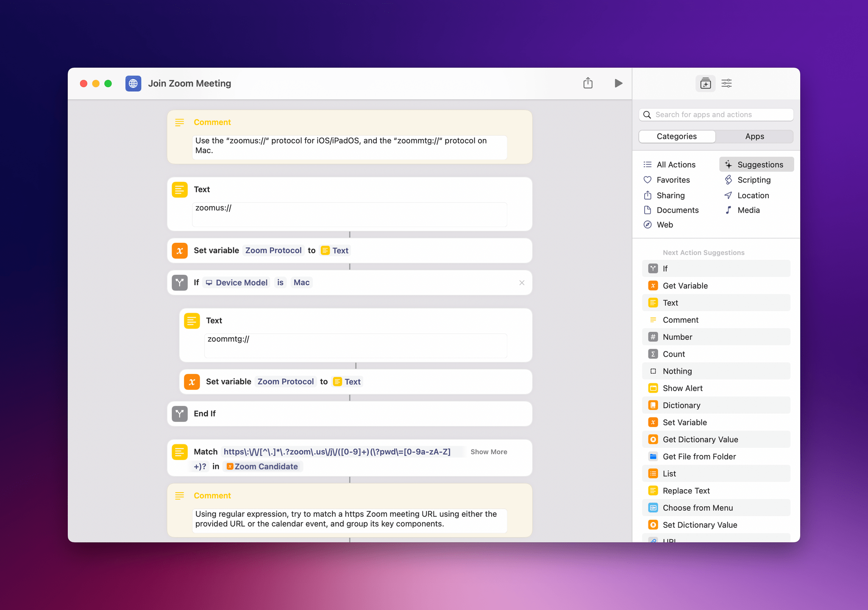868x610 pixels.
Task: Add Get Dictionary Value suggested action
Action: (x=716, y=440)
